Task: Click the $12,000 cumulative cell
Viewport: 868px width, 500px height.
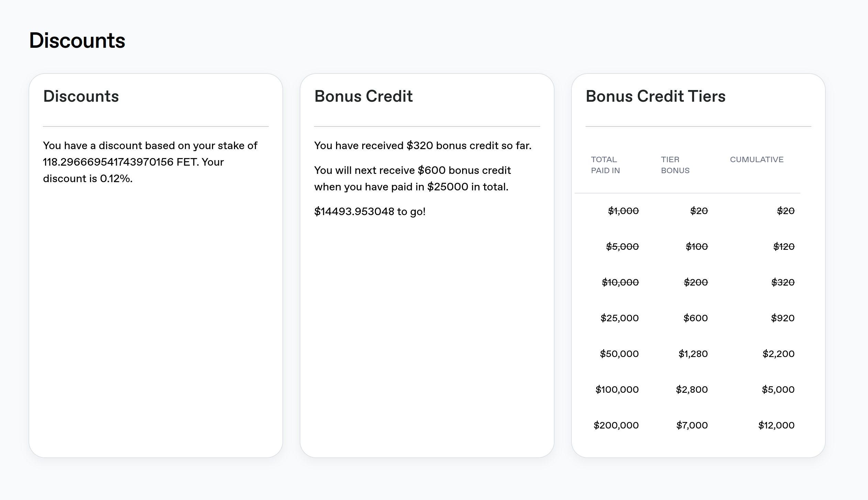Action: [x=776, y=425]
